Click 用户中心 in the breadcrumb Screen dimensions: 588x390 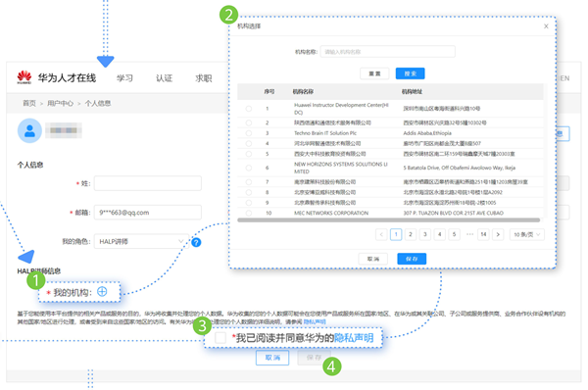pyautogui.click(x=61, y=103)
